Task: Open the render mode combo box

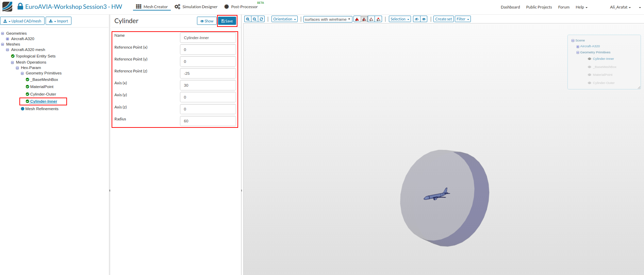Action: click(x=328, y=19)
